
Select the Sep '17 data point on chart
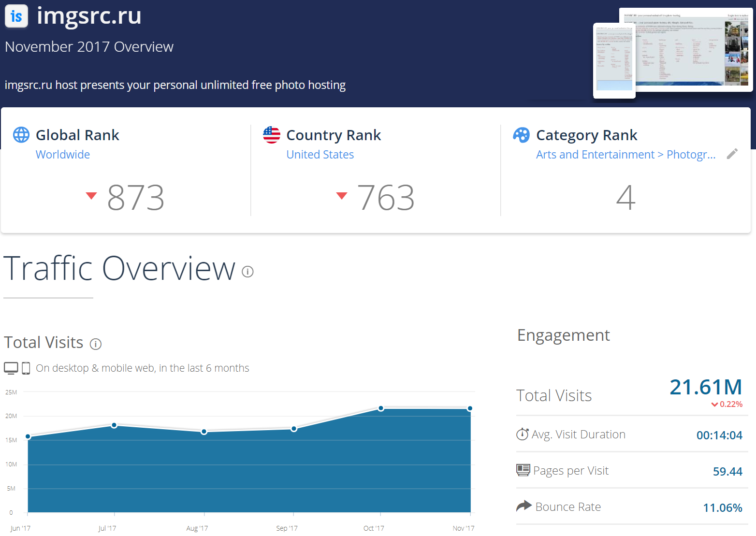(294, 429)
